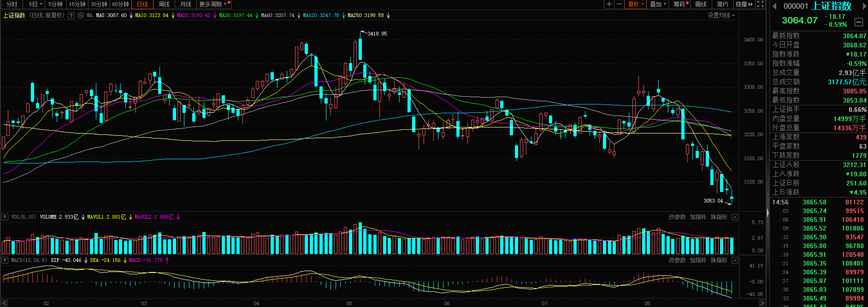This screenshot has width=868, height=307.
Task: Switch to the 周线 weekly tab
Action: [x=164, y=4]
